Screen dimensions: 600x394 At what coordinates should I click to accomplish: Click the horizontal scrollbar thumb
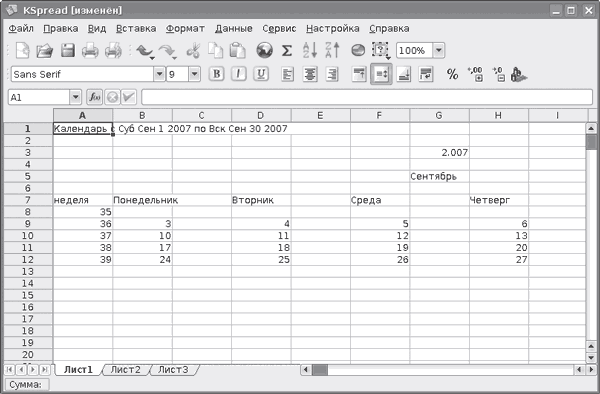tap(320, 370)
